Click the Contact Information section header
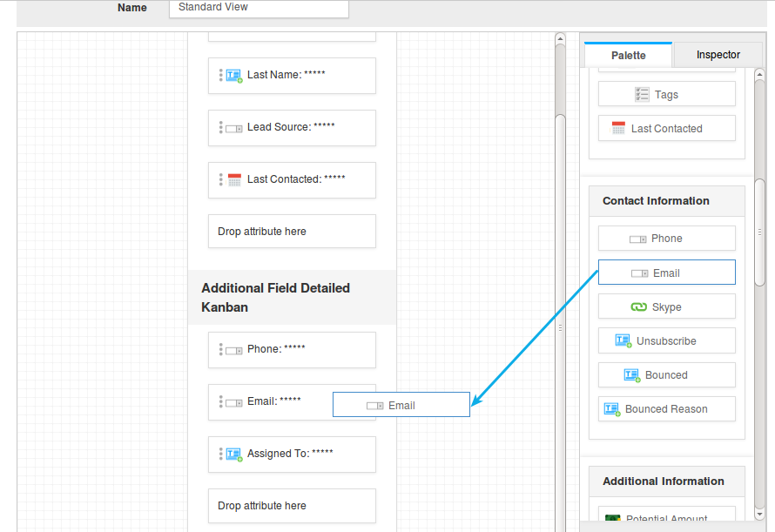 (x=656, y=201)
